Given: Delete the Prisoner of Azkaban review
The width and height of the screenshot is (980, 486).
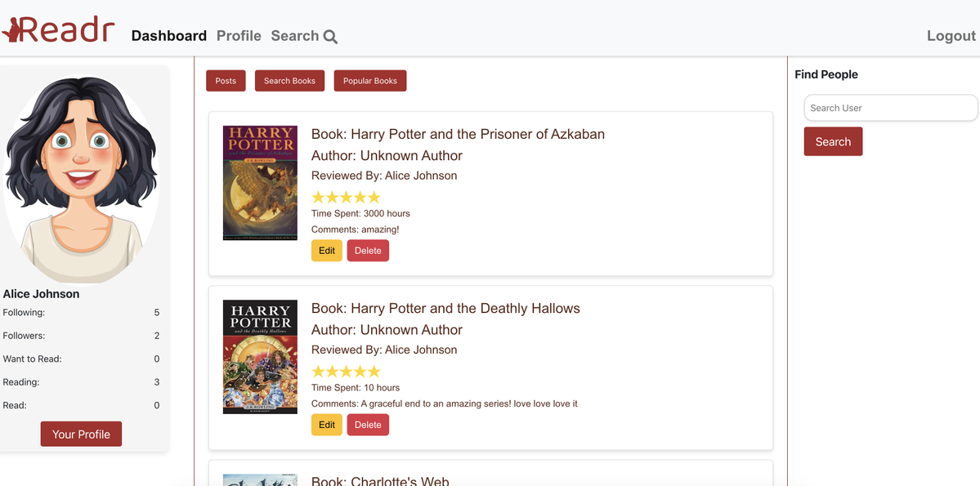Looking at the screenshot, I should point(368,251).
